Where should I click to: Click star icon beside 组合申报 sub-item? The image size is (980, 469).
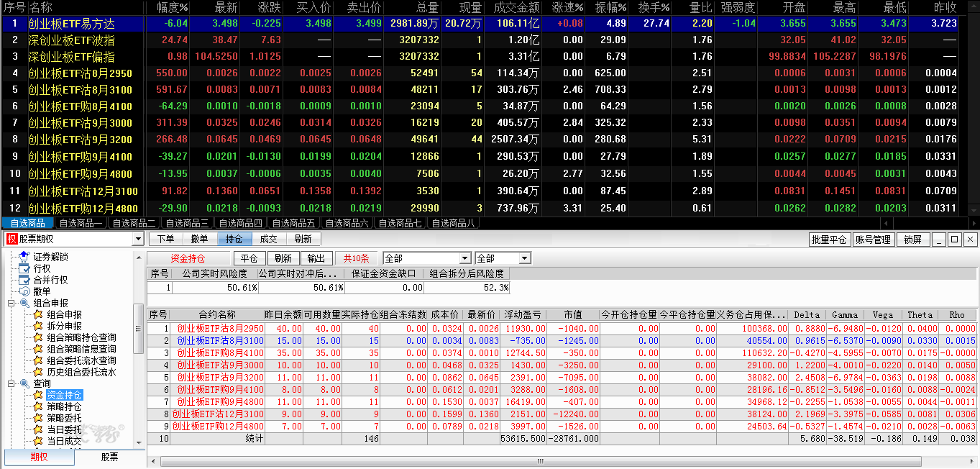point(38,314)
